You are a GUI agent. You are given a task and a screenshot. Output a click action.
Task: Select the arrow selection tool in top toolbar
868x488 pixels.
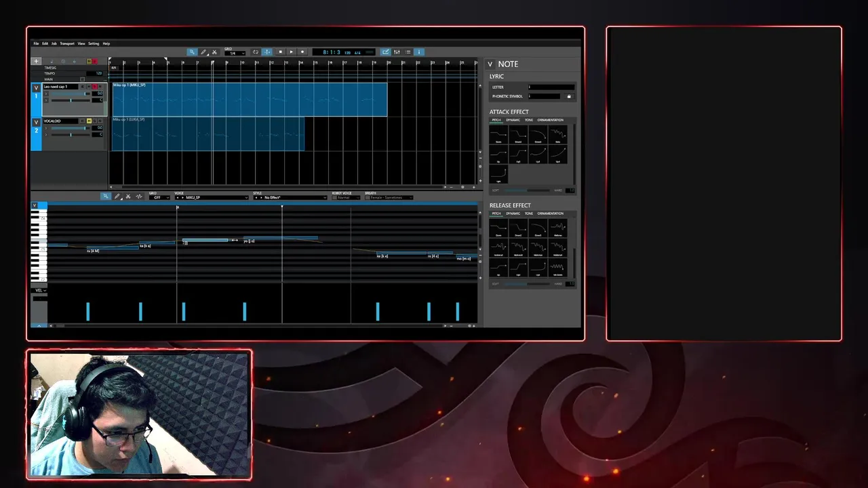(x=192, y=52)
